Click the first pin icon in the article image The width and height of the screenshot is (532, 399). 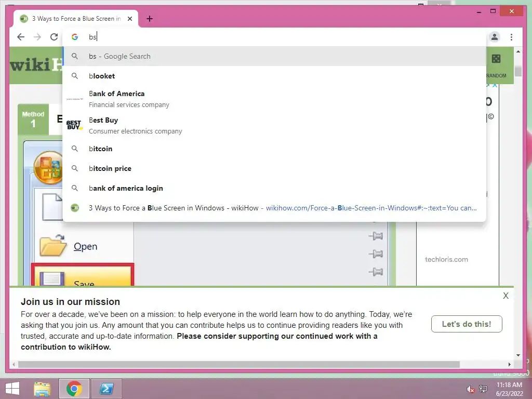point(376,236)
